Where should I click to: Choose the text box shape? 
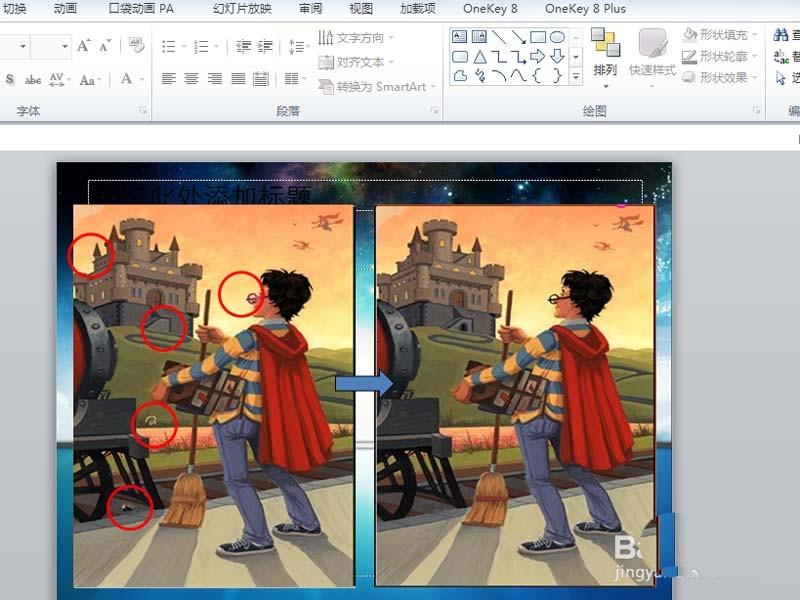460,38
